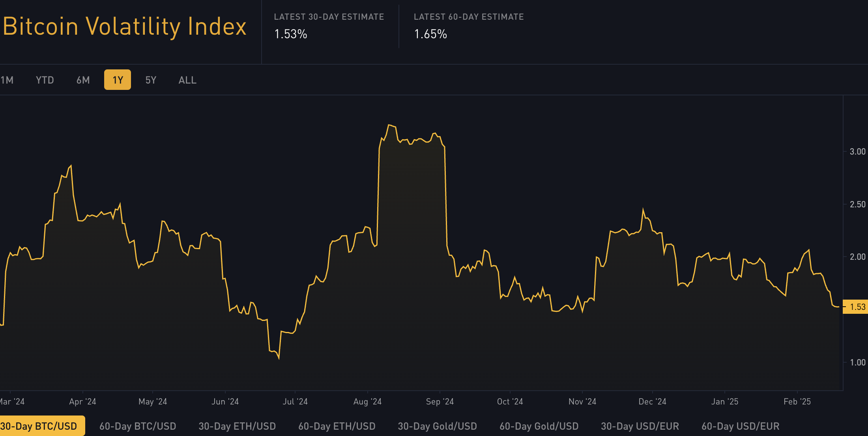The height and width of the screenshot is (436, 868).
Task: Display 60-Day Gold/USD series
Action: (x=539, y=426)
